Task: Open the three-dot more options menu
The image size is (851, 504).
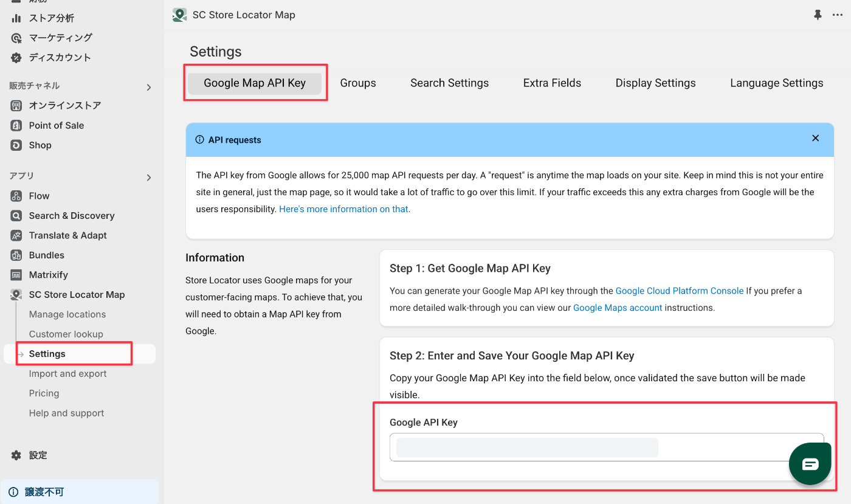Action: (838, 15)
